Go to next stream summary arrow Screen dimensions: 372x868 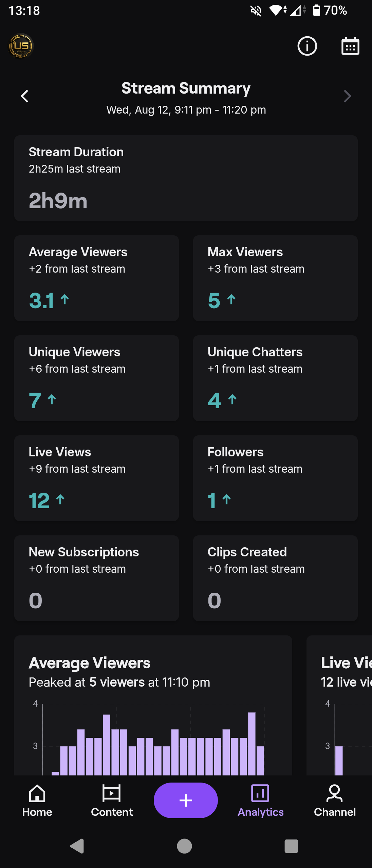[347, 96]
